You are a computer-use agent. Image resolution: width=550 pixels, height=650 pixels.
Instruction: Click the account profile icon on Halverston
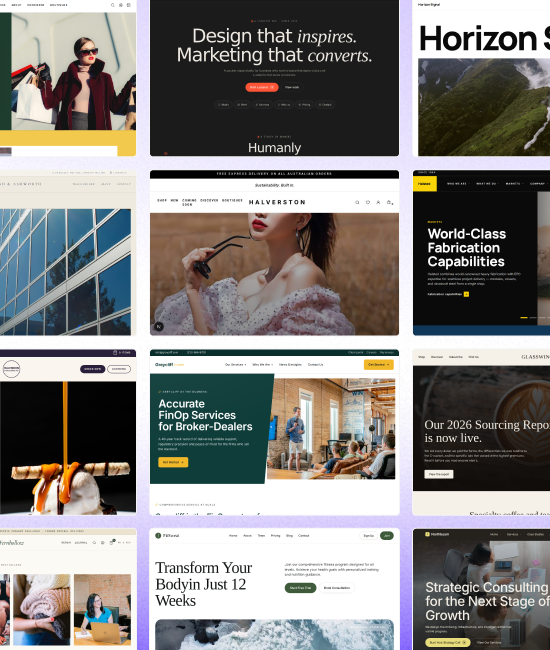coord(378,202)
